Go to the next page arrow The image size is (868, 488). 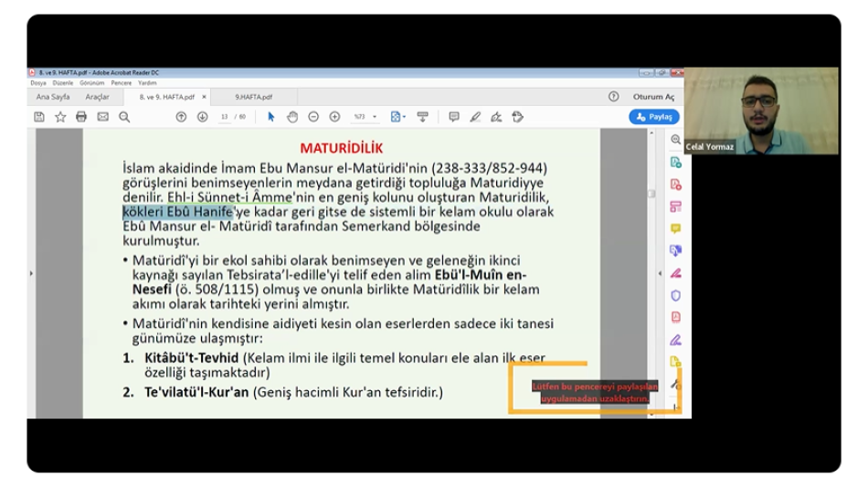(x=202, y=117)
